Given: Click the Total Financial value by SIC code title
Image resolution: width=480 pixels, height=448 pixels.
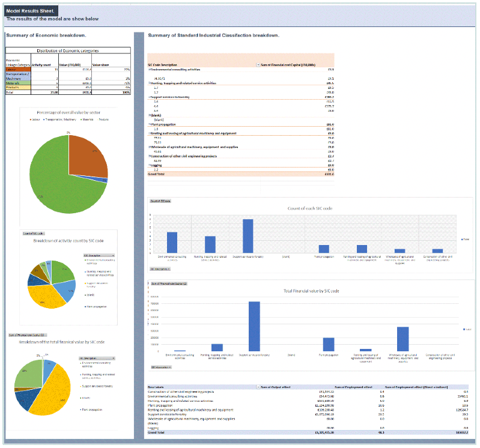Looking at the screenshot, I should point(311,291).
